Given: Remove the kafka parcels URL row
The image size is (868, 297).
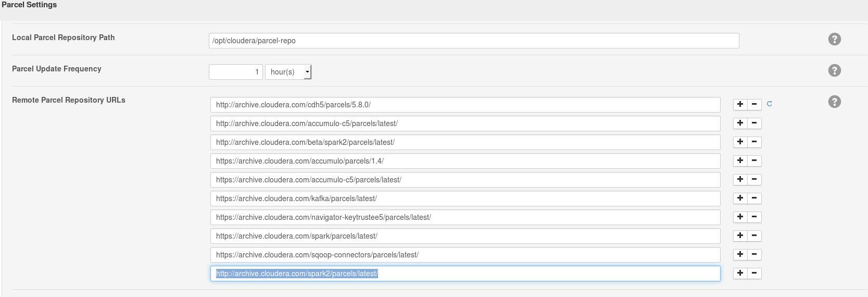Looking at the screenshot, I should 754,199.
